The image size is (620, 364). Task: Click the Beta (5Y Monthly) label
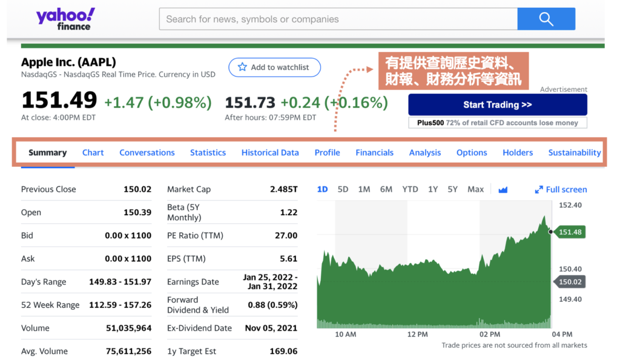(184, 212)
